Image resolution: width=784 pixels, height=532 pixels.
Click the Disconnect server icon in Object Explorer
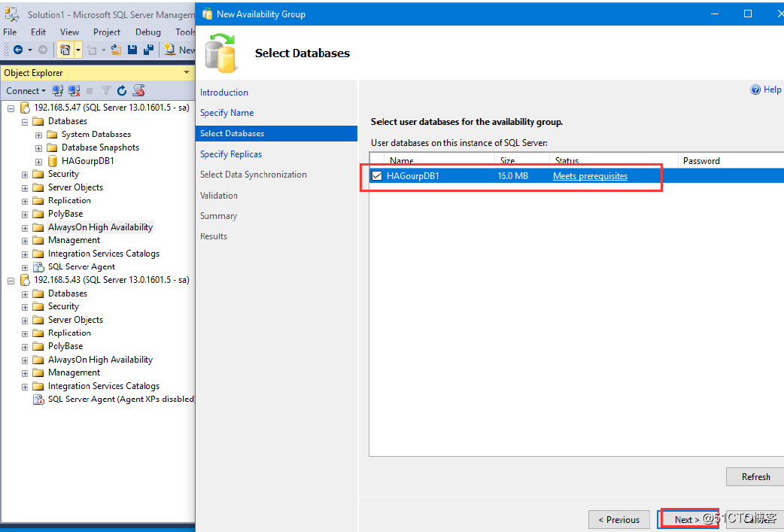(74, 90)
